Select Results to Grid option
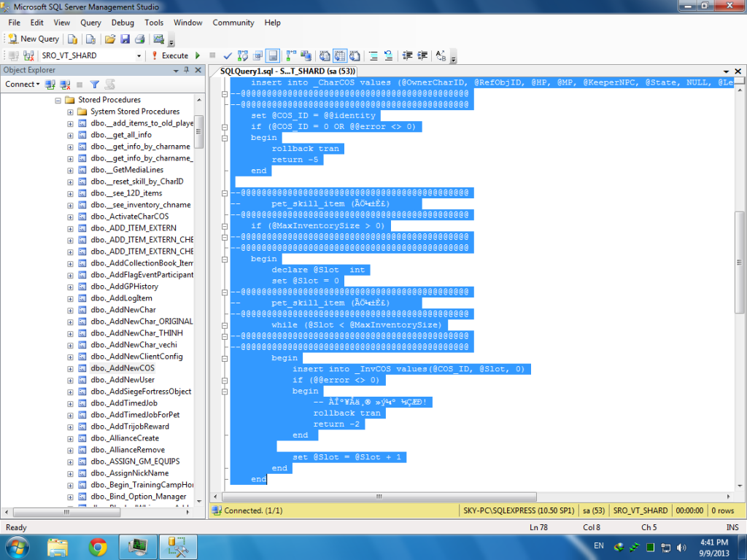The height and width of the screenshot is (560, 747). [x=340, y=55]
